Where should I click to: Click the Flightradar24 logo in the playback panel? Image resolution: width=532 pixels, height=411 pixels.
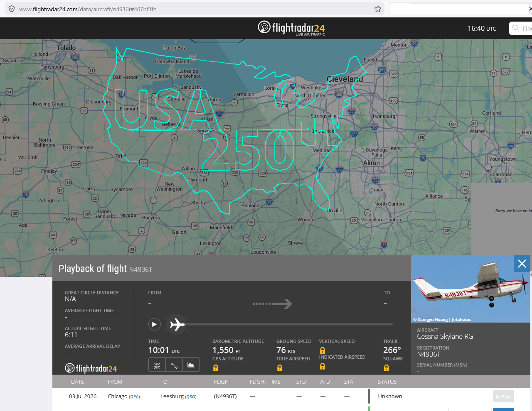tap(91, 368)
